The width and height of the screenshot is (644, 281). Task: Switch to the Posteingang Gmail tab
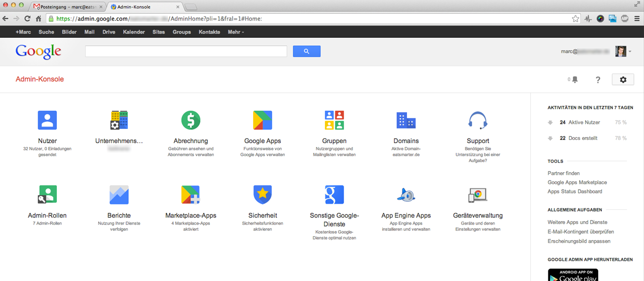pos(68,7)
